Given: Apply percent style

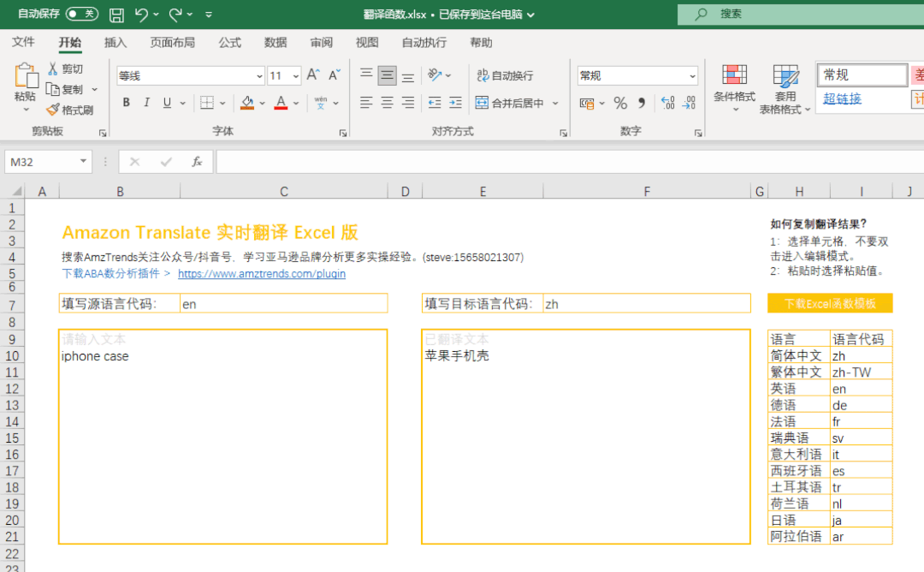Looking at the screenshot, I should click(620, 104).
